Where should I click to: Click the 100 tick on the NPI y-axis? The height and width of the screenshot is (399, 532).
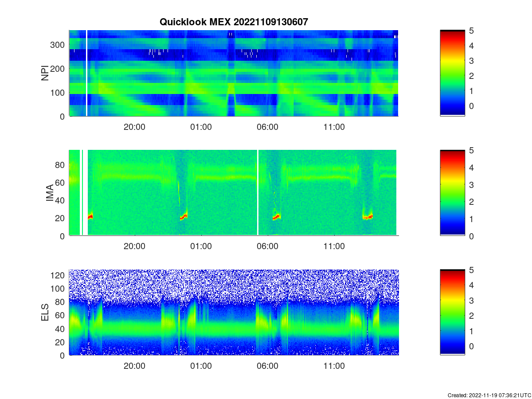(59, 92)
